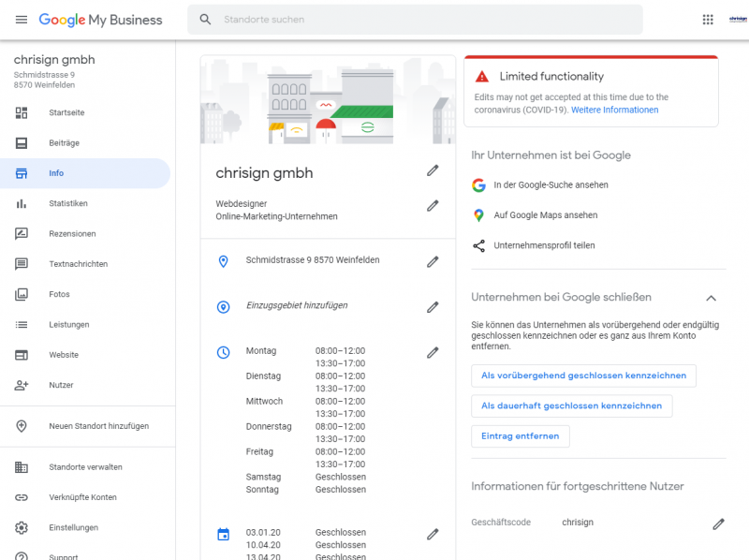Collapse Unternehmen bei Google schließen section
Image resolution: width=749 pixels, height=560 pixels.
[x=711, y=298]
